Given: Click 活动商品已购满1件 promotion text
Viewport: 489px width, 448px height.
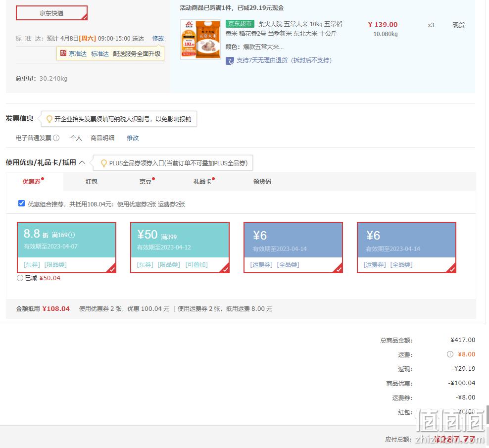Looking at the screenshot, I should click(x=232, y=8).
